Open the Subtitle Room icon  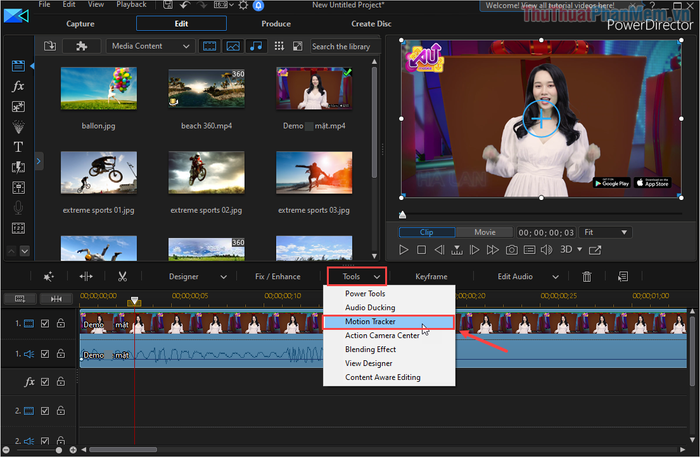(18, 228)
